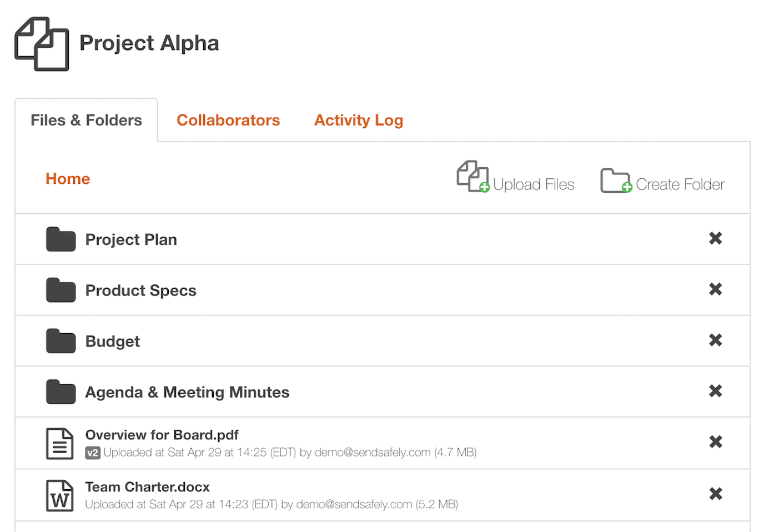This screenshot has height=532, width=764.
Task: Open the Activity Log tab
Action: pyautogui.click(x=358, y=120)
